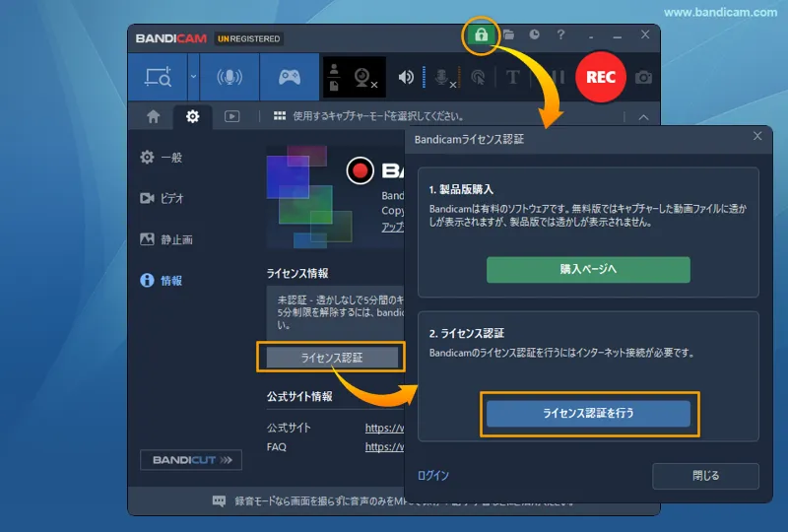Select audio-only recording mode
Image resolution: width=788 pixels, height=532 pixels.
(x=230, y=77)
